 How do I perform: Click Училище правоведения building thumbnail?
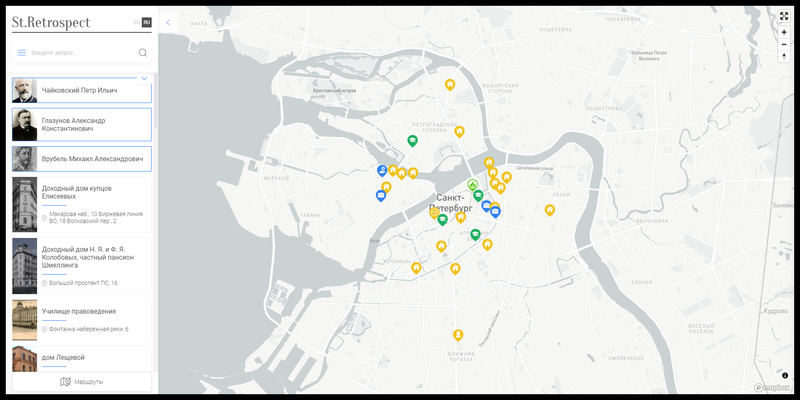(x=25, y=320)
